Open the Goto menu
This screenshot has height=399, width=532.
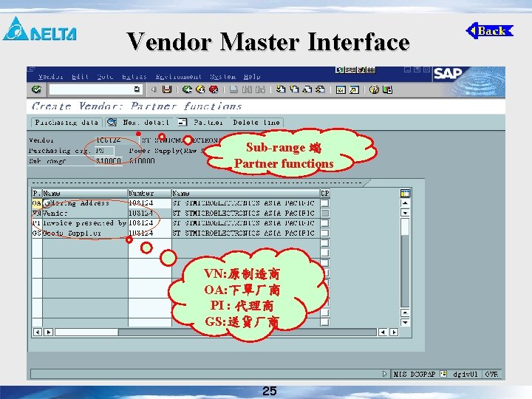pos(105,77)
